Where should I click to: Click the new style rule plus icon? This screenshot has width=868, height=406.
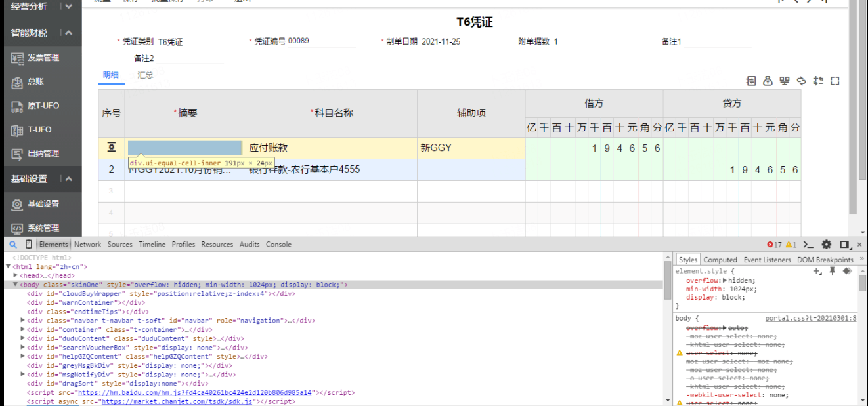tap(817, 270)
